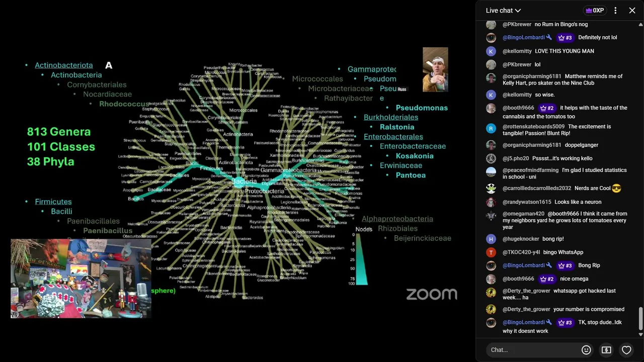Click the Burkholderiales link in the slide
This screenshot has width=644, height=362.
coord(391,117)
